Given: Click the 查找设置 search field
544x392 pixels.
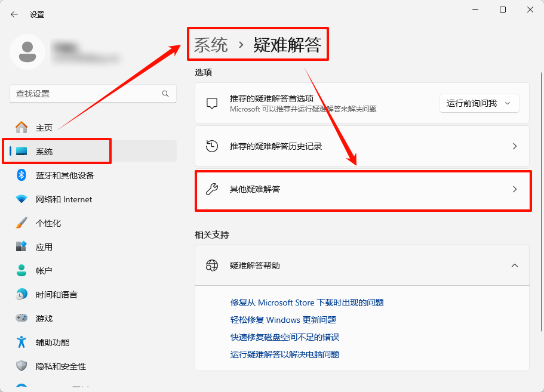Looking at the screenshot, I should [84, 94].
